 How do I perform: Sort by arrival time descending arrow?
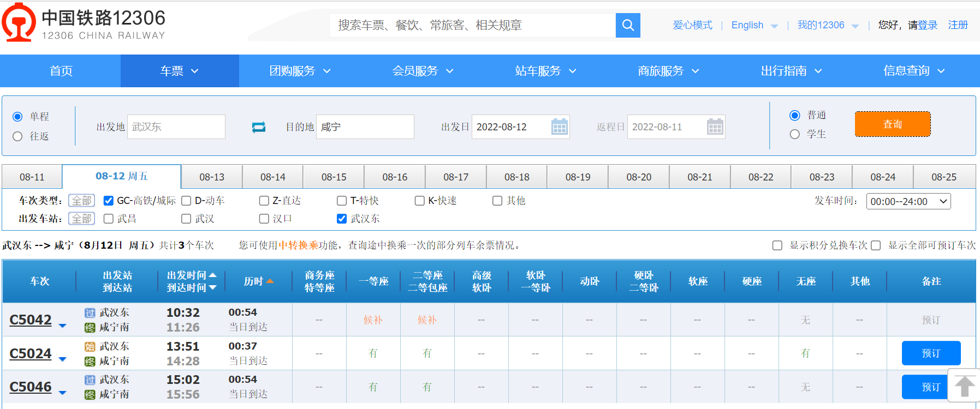pyautogui.click(x=213, y=287)
